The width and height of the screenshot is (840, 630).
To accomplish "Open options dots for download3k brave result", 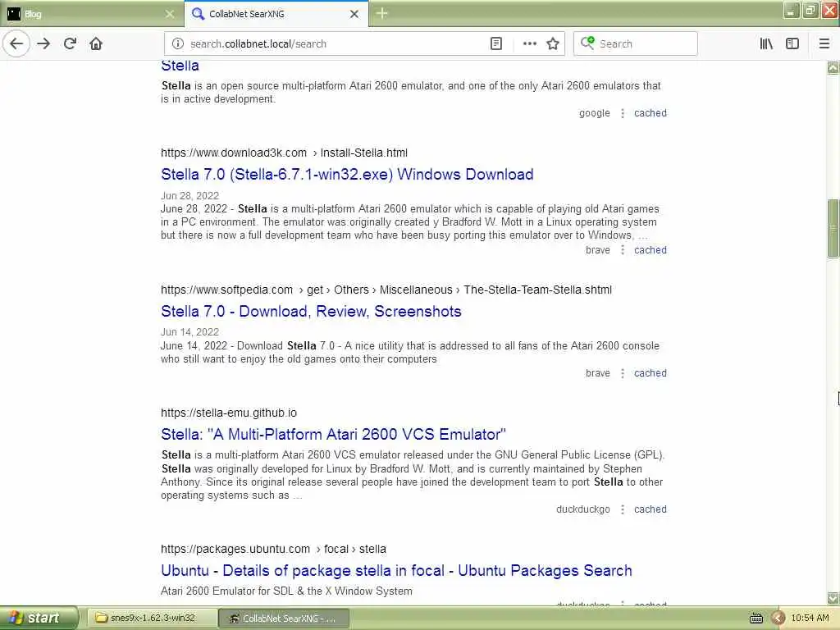I will pos(623,249).
